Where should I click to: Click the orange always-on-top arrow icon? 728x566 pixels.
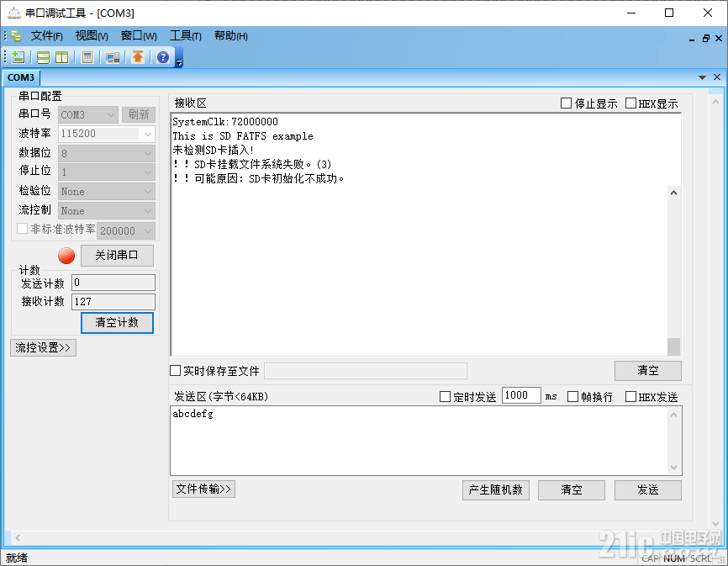pos(138,57)
